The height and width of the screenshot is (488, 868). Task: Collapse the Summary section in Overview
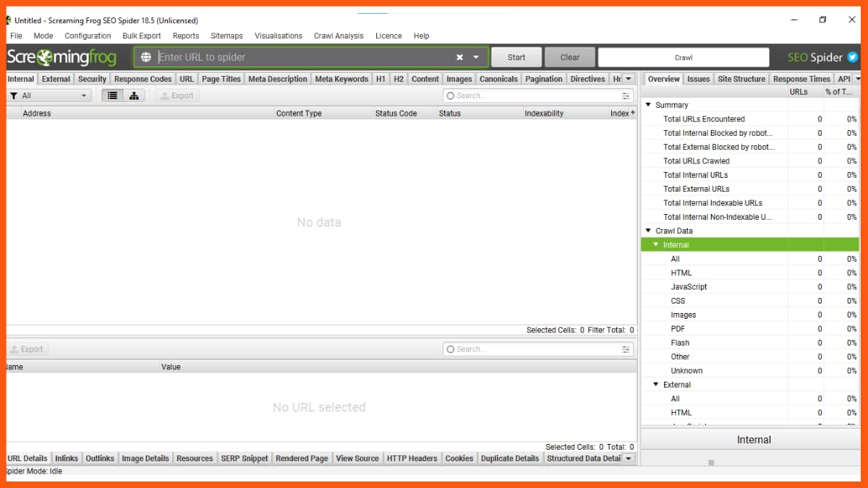pyautogui.click(x=648, y=104)
